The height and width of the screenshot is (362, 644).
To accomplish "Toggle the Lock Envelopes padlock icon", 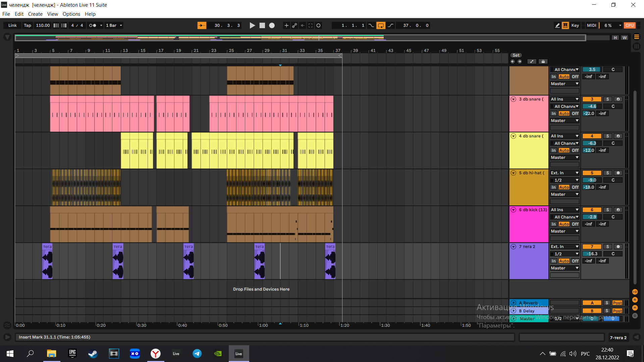I will point(543,61).
